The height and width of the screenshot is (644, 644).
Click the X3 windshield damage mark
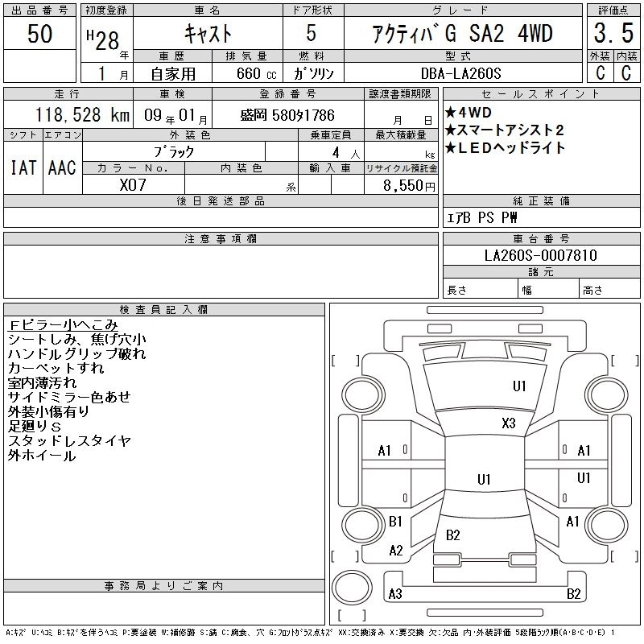(509, 423)
